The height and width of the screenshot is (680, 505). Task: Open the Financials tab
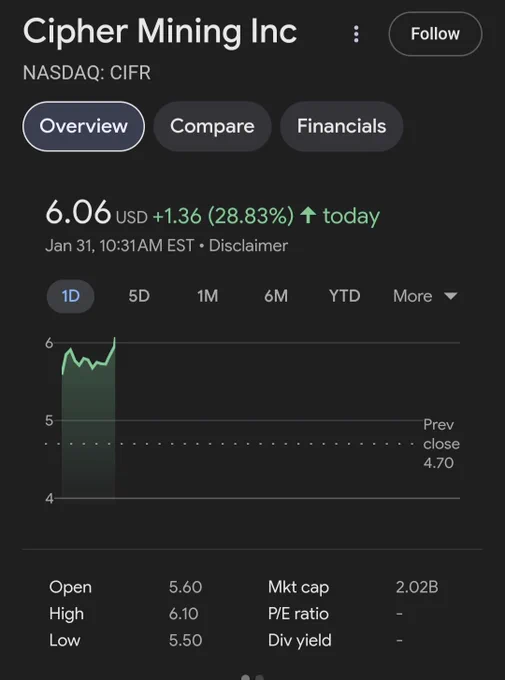(341, 126)
